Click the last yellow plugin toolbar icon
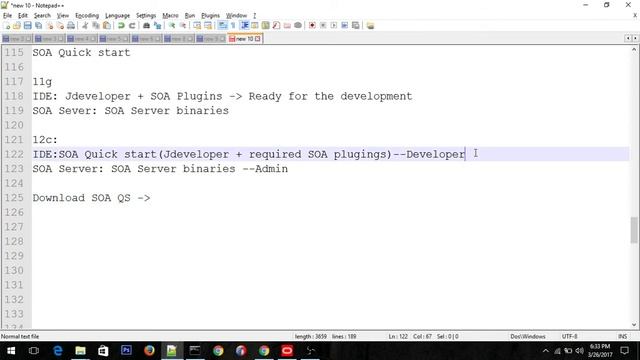This screenshot has height=360, width=640. click(x=370, y=26)
